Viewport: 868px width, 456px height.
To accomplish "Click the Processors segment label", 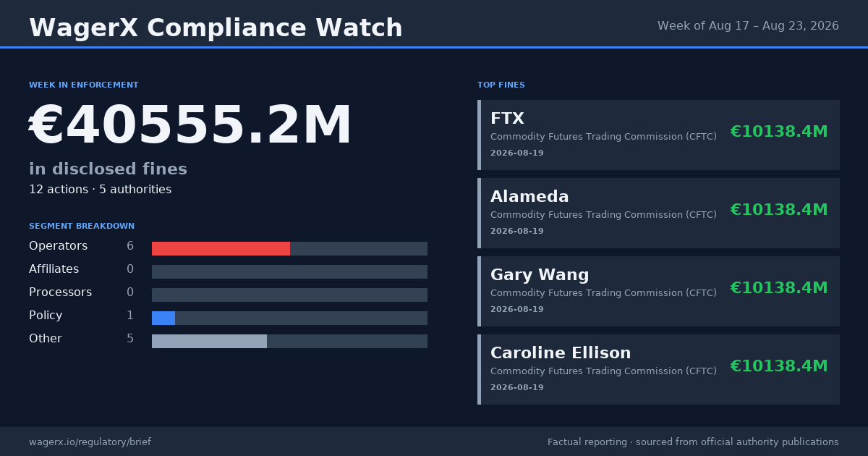I will tap(60, 292).
